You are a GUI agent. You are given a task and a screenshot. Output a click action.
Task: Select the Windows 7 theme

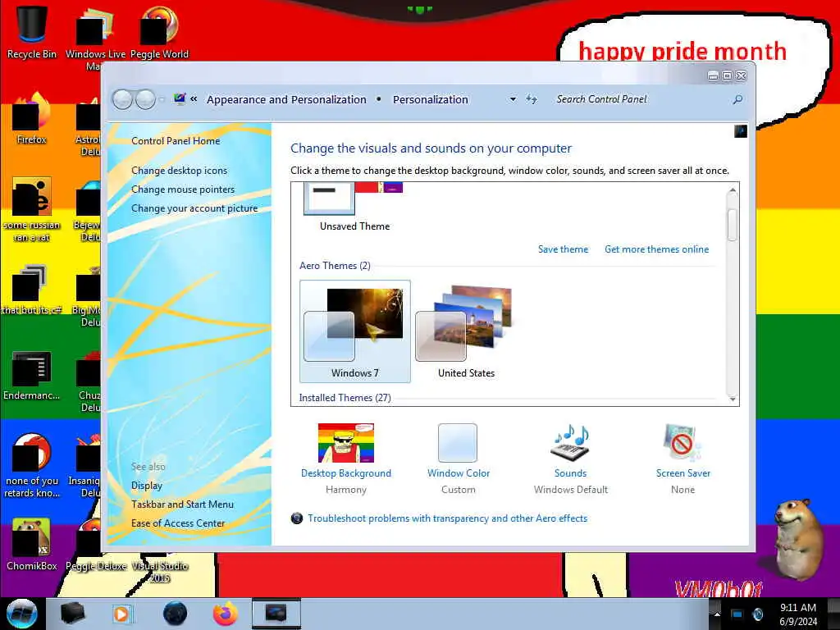(x=355, y=331)
